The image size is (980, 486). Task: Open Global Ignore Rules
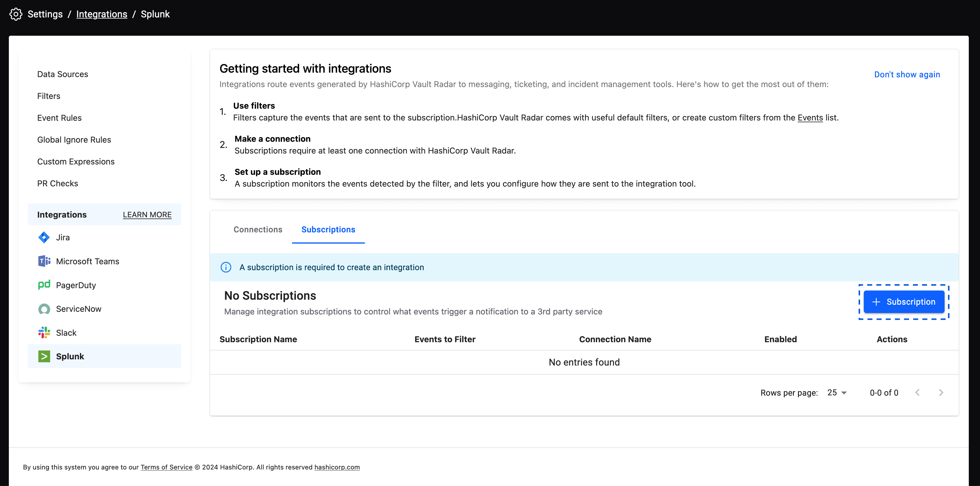74,140
